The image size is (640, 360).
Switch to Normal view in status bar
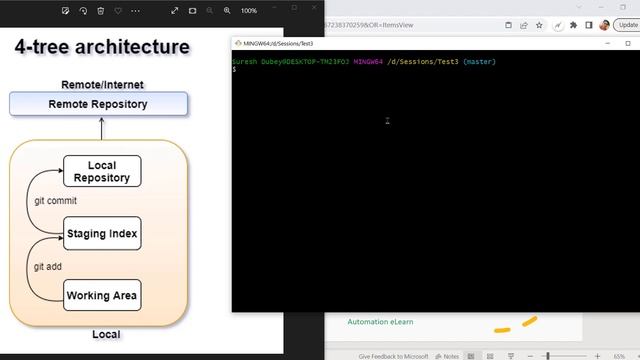point(471,356)
